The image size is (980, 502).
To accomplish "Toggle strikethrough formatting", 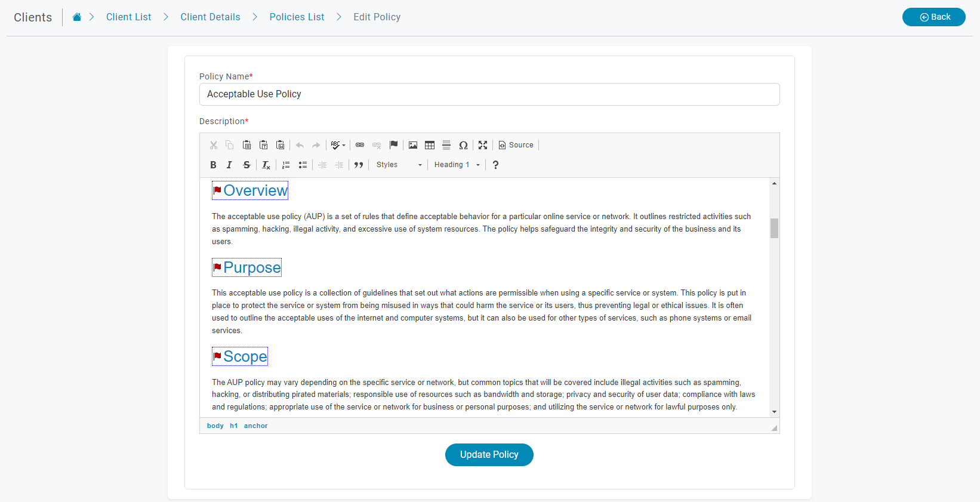I will click(x=246, y=165).
